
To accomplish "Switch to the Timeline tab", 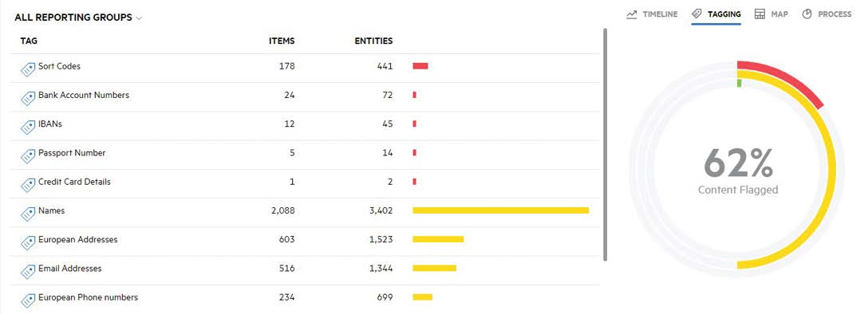I will click(652, 14).
